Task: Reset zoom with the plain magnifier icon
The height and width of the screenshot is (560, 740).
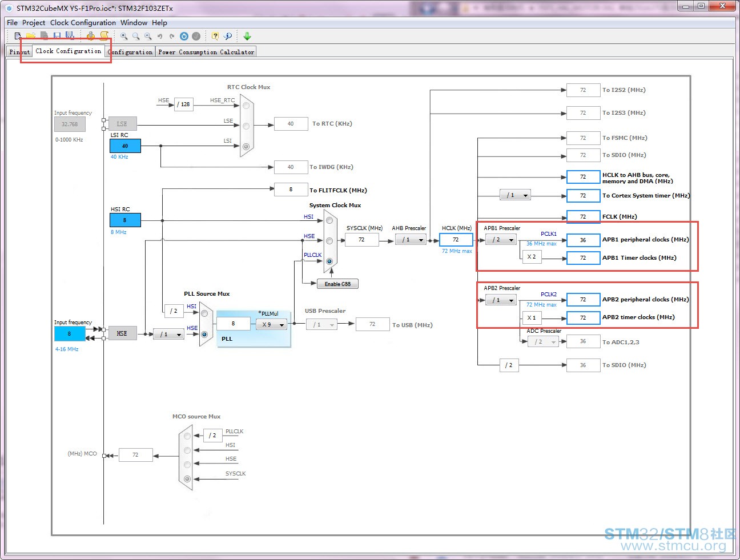Action: click(136, 36)
